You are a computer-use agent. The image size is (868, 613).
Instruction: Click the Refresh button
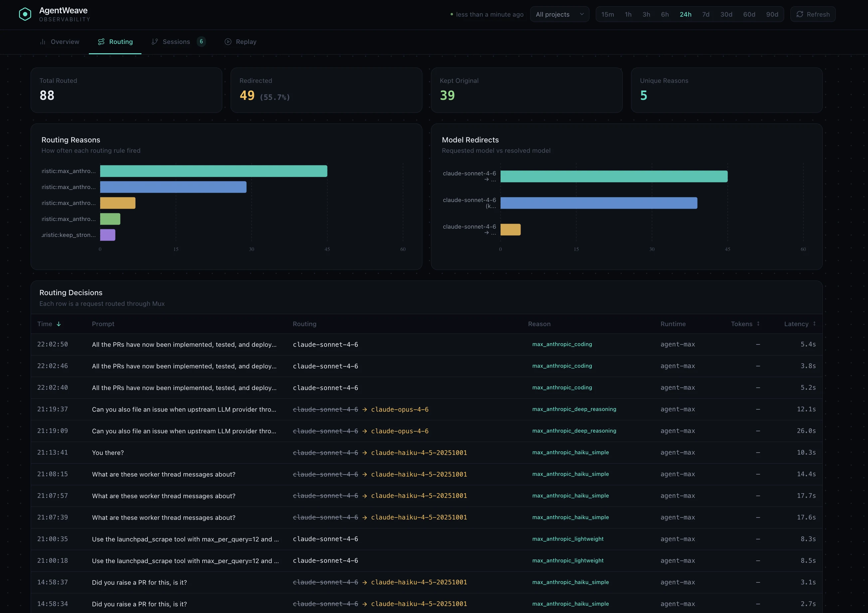click(x=813, y=14)
